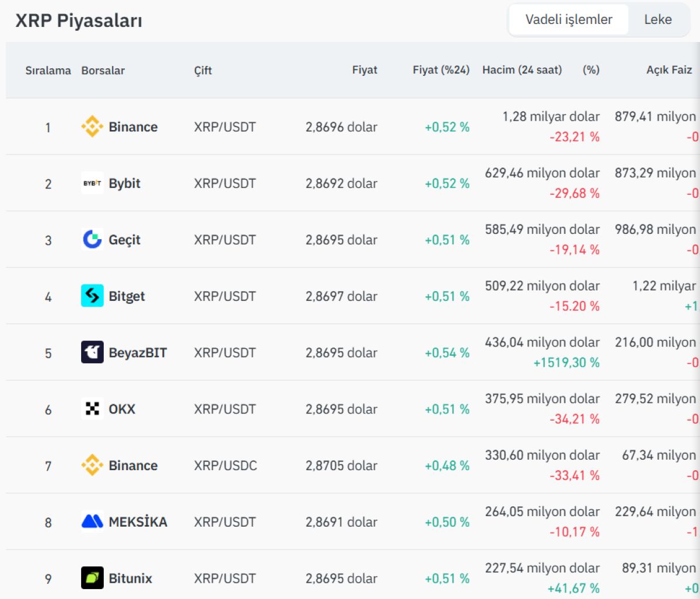Click the +0,54 % price change
The width and height of the screenshot is (700, 599).
point(447,352)
